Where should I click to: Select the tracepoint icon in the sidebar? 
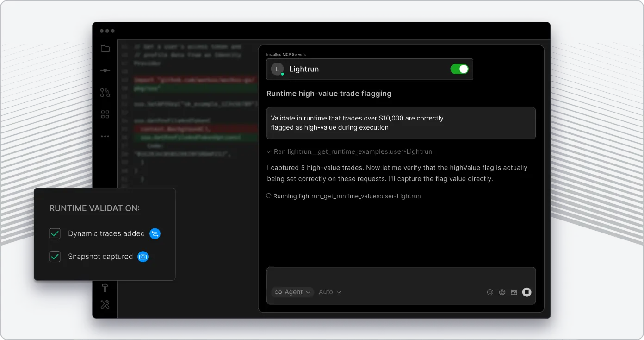(105, 70)
